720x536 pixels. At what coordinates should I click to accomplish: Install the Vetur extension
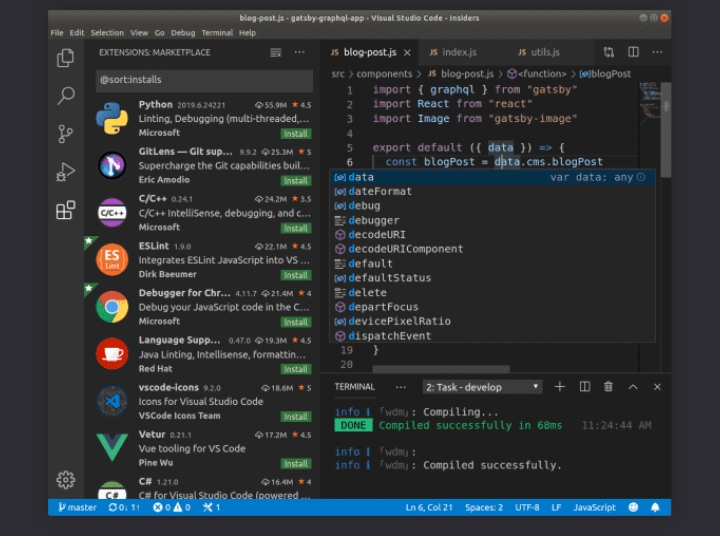point(296,464)
